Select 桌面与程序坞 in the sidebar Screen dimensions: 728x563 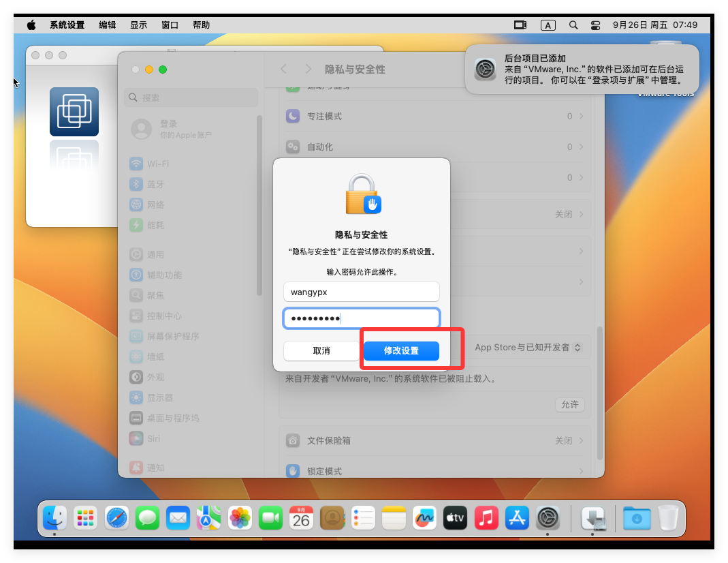point(191,418)
